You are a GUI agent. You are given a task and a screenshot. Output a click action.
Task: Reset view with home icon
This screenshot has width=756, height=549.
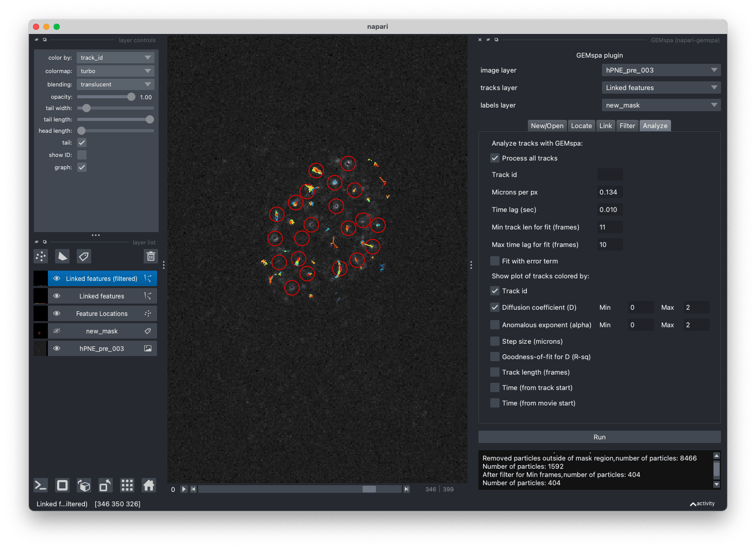(149, 485)
